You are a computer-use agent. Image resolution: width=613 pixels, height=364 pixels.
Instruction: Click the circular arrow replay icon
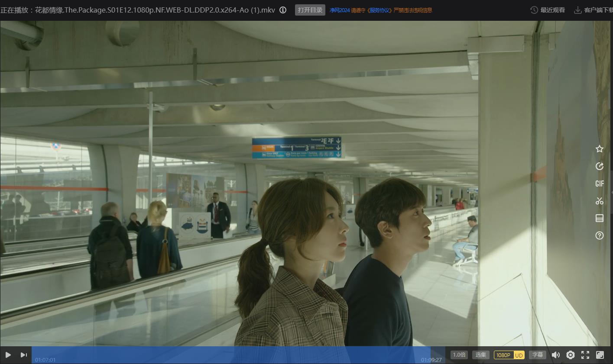(600, 166)
